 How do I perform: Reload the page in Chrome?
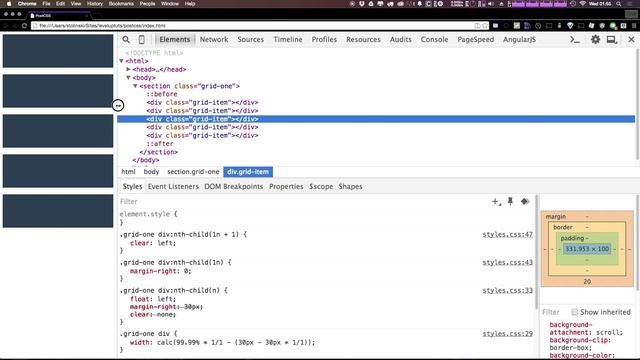24,26
